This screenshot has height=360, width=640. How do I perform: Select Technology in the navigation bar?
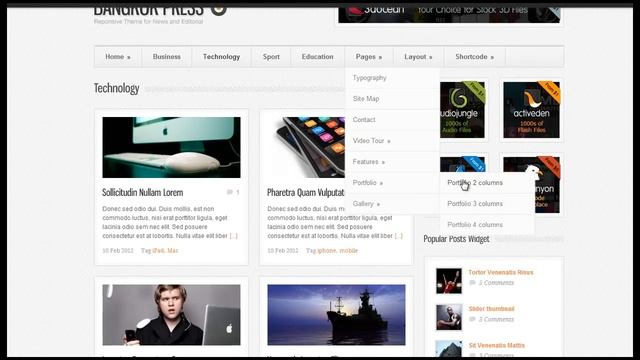tap(221, 57)
